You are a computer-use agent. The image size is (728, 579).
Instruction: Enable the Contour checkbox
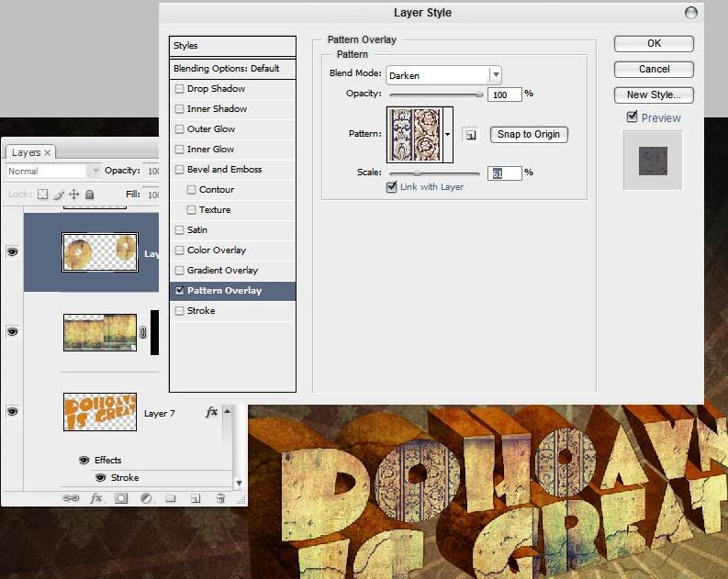191,189
